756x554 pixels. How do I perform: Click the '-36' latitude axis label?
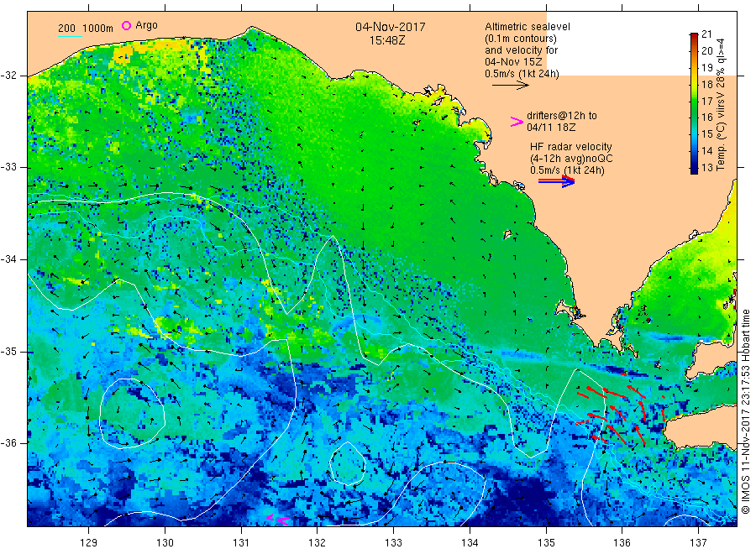pos(8,443)
